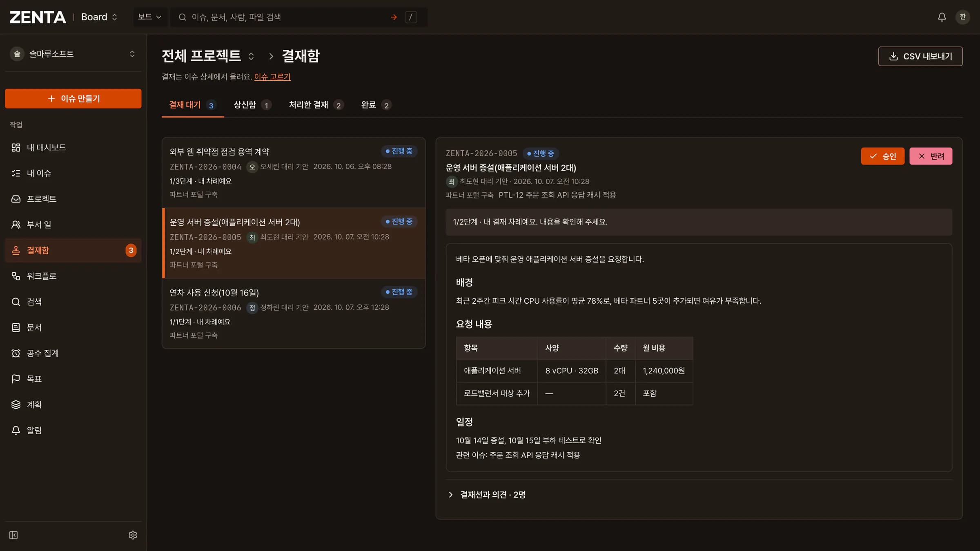This screenshot has height=551, width=980.
Task: Click the orange search arrow icon
Action: (394, 17)
